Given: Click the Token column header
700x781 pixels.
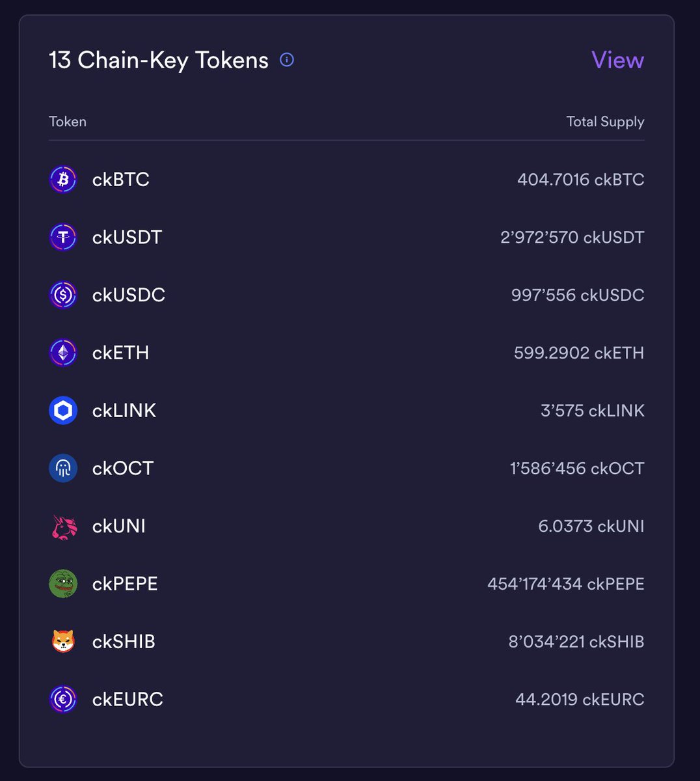Looking at the screenshot, I should [68, 122].
